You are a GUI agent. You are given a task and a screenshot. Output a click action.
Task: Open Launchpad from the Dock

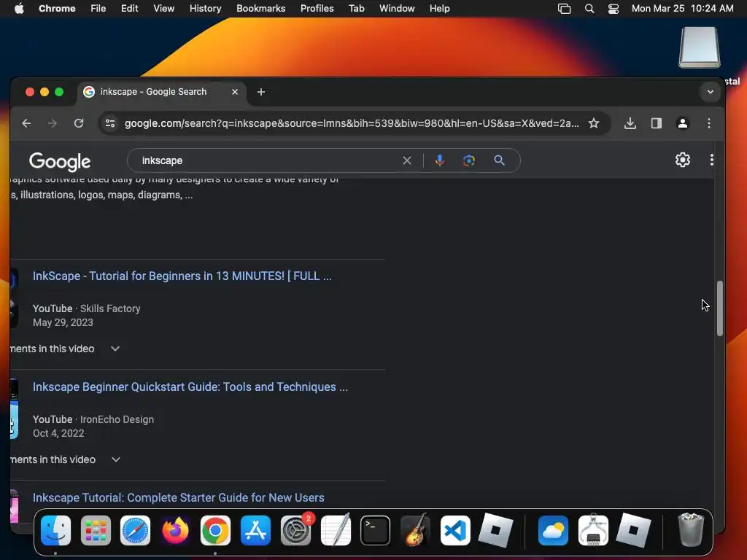pos(96,531)
